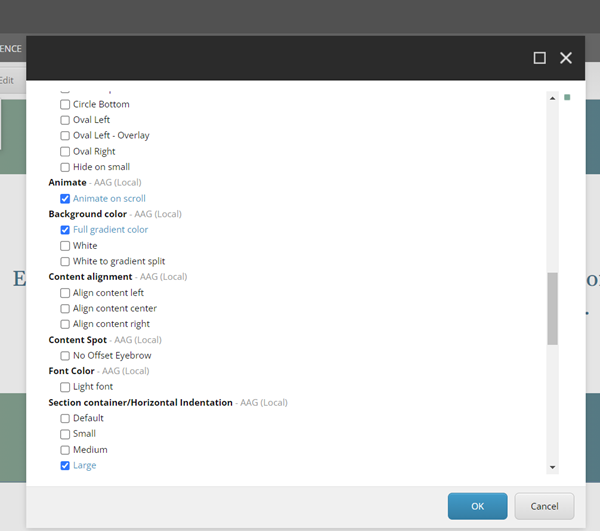The height and width of the screenshot is (531, 600).
Task: Tick Align content center
Action: [x=65, y=309]
